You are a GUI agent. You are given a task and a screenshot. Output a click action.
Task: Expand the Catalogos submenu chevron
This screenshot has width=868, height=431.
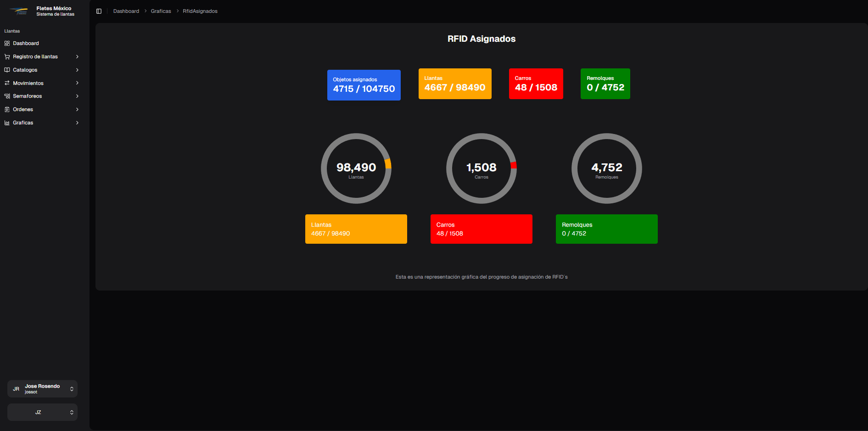click(x=77, y=70)
